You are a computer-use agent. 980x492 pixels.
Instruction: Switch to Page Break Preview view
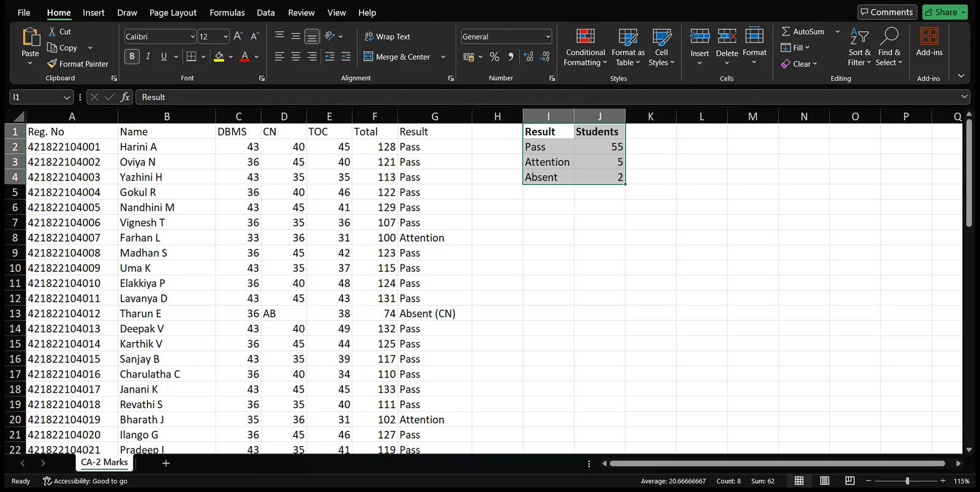[850, 481]
